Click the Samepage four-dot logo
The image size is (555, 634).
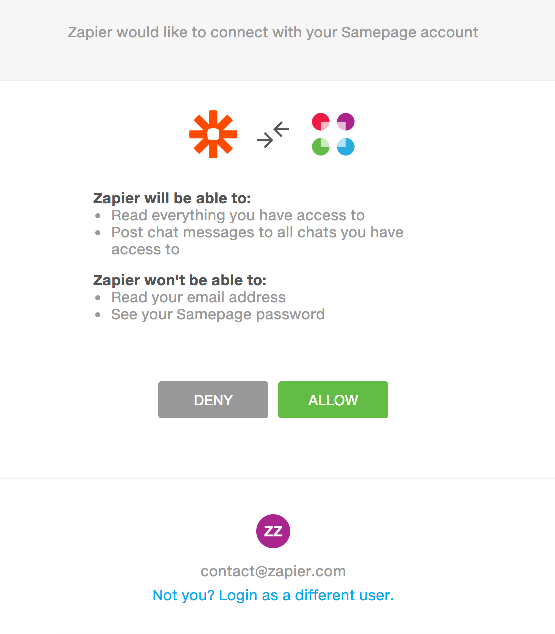(x=333, y=134)
